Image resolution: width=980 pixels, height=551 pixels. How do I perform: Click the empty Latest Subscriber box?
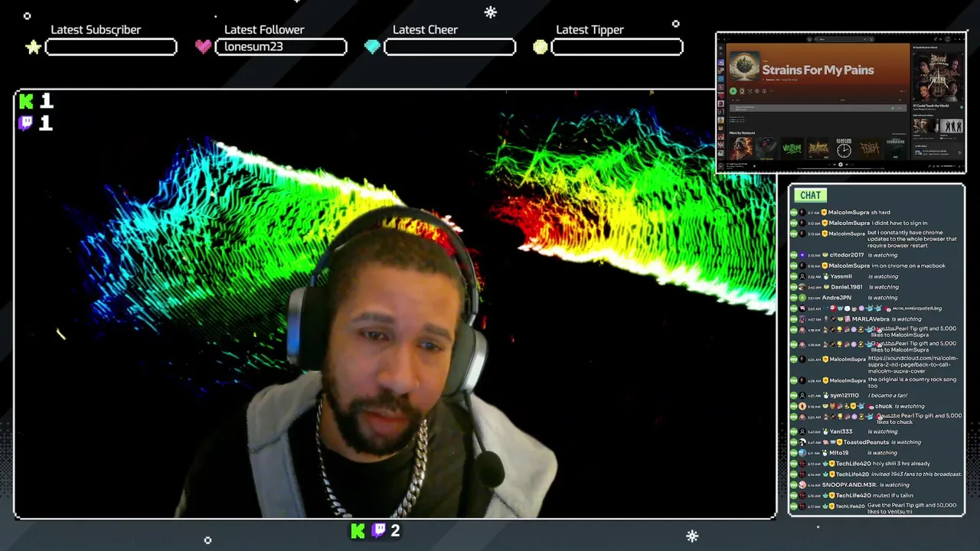(111, 47)
